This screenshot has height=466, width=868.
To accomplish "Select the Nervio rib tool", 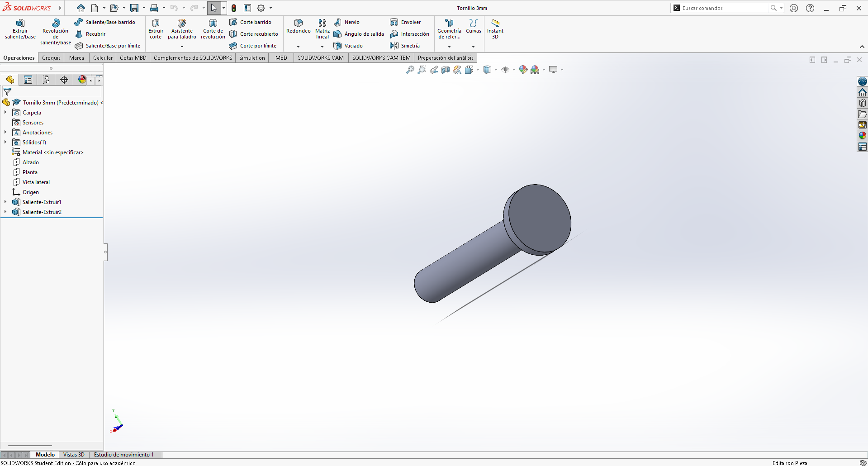I will tap(346, 22).
